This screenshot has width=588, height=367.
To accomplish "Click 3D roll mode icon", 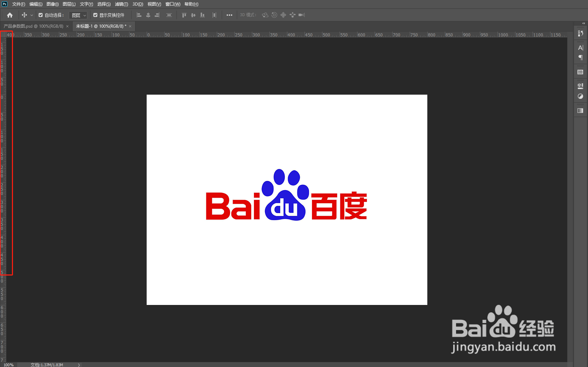I will tap(274, 15).
